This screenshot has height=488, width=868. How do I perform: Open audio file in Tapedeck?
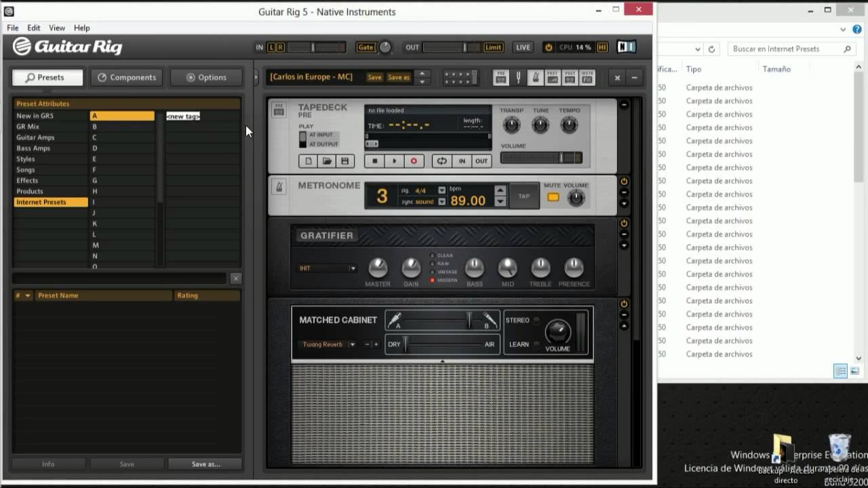pos(327,161)
